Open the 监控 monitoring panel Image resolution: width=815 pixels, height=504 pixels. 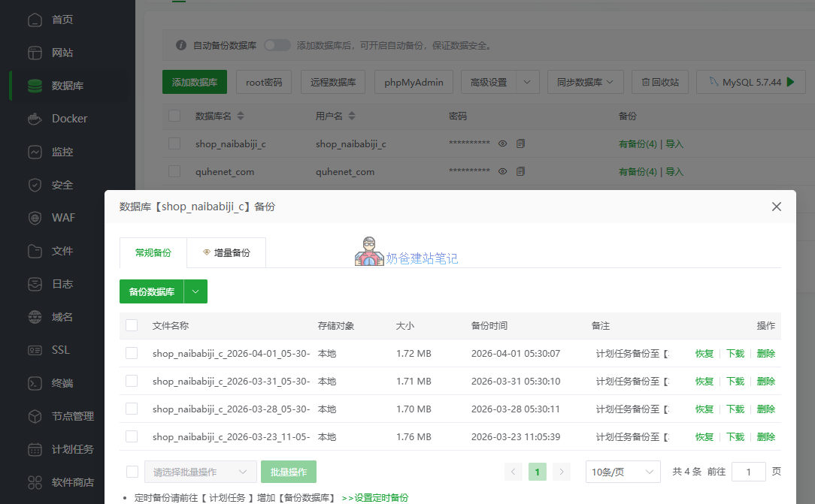click(x=62, y=151)
